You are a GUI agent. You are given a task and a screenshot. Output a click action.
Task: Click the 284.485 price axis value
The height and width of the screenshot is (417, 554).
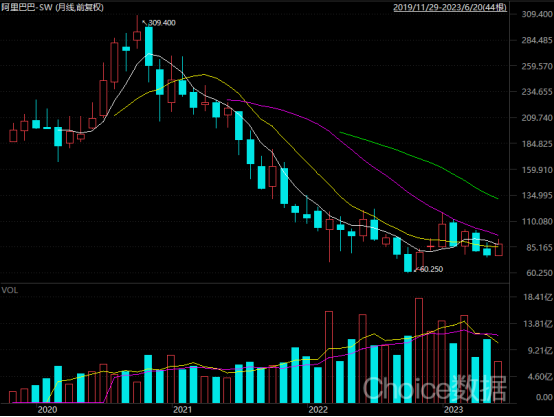(x=537, y=40)
